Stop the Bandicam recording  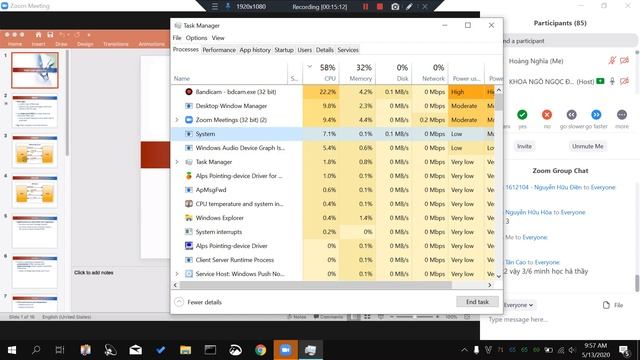(380, 7)
